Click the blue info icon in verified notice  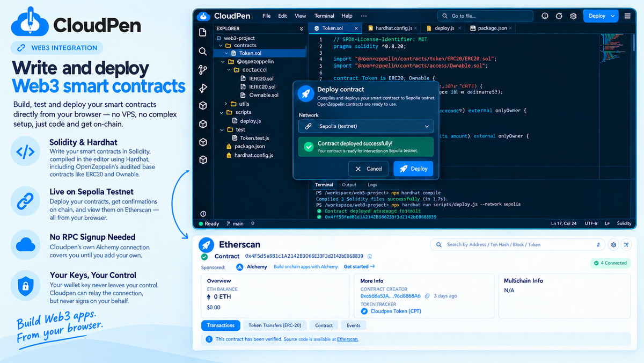[209, 339]
